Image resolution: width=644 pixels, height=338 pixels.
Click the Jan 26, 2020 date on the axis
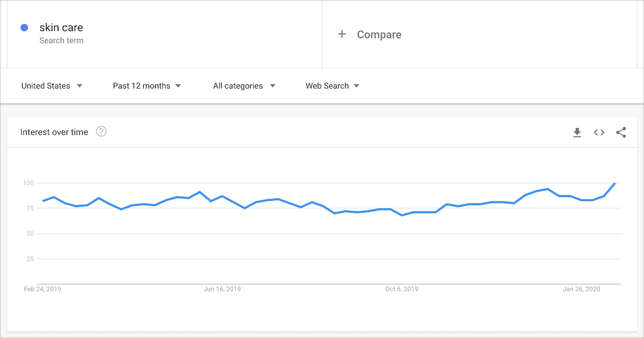tap(581, 289)
